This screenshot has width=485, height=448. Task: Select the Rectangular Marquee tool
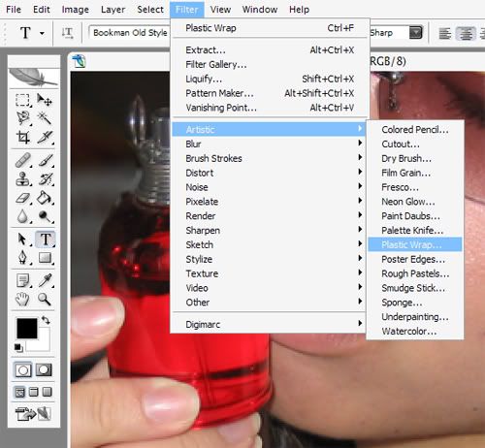[x=23, y=100]
